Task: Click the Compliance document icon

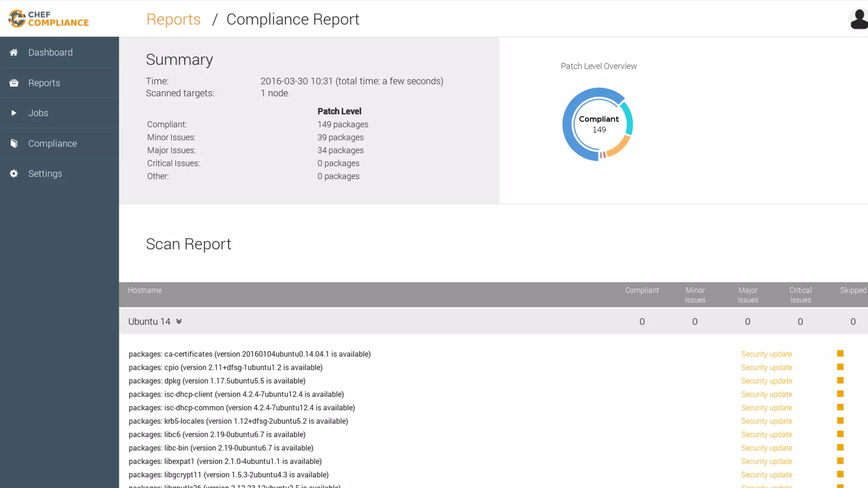Action: [14, 144]
